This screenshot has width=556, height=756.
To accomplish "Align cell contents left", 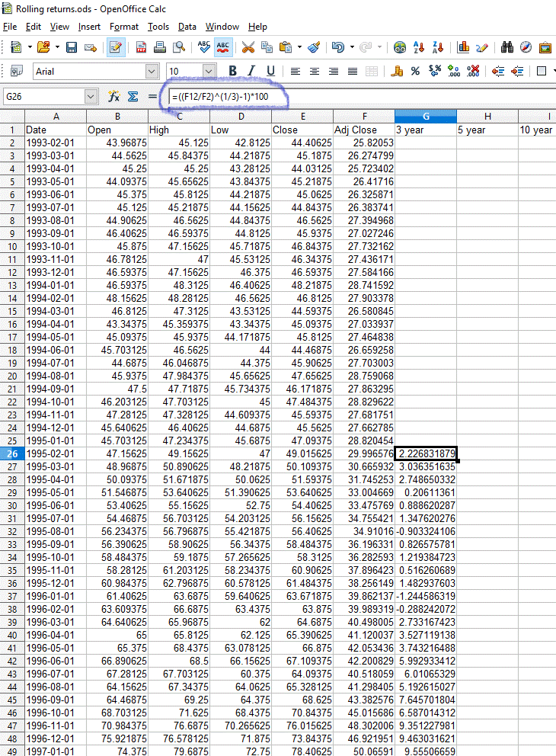I will point(296,72).
